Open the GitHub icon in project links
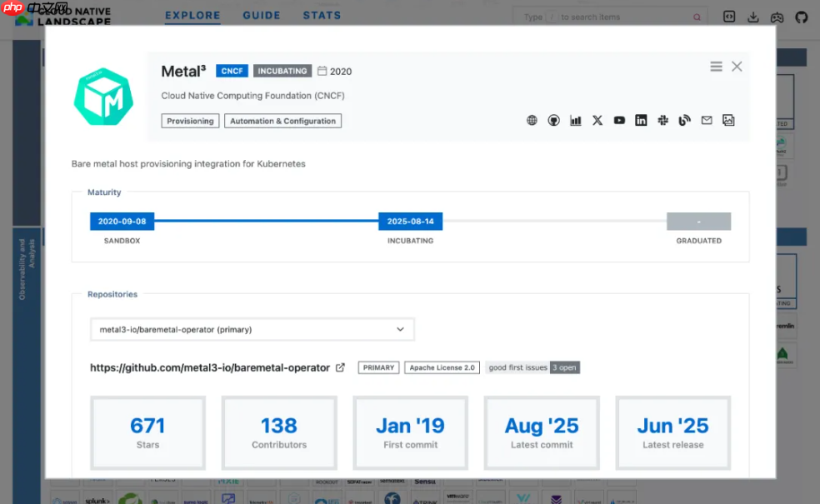820x504 pixels. coord(553,121)
